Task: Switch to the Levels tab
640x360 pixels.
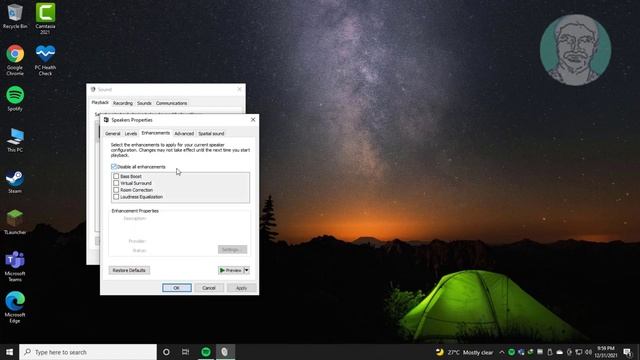Action: [x=131, y=133]
